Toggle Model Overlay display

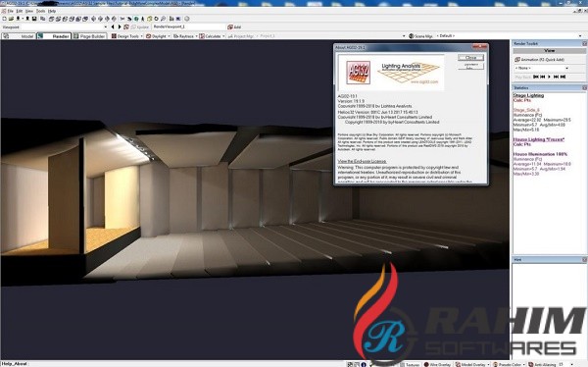[471, 364]
